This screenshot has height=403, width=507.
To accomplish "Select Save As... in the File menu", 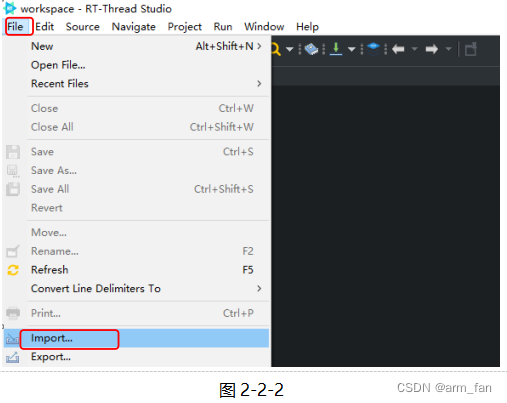I will [136, 170].
